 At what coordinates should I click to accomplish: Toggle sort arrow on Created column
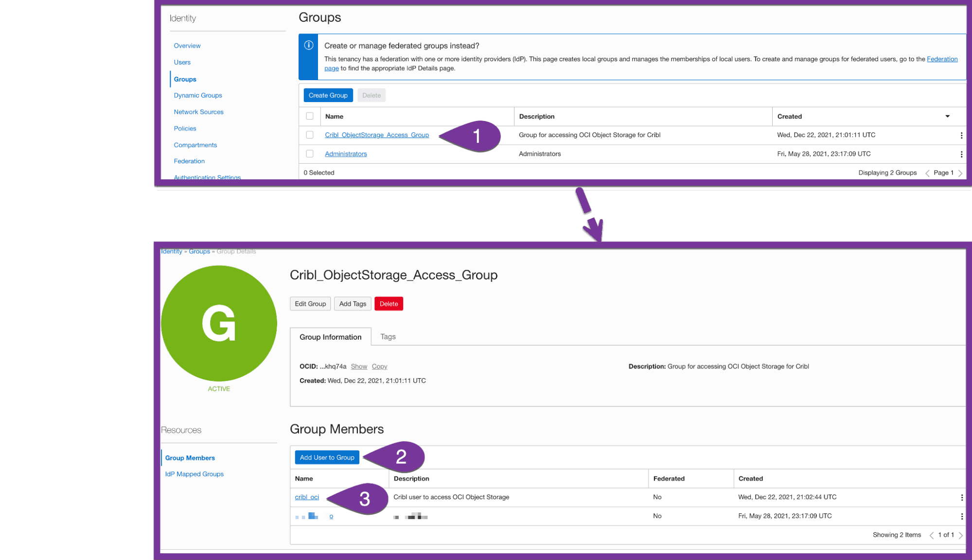947,116
